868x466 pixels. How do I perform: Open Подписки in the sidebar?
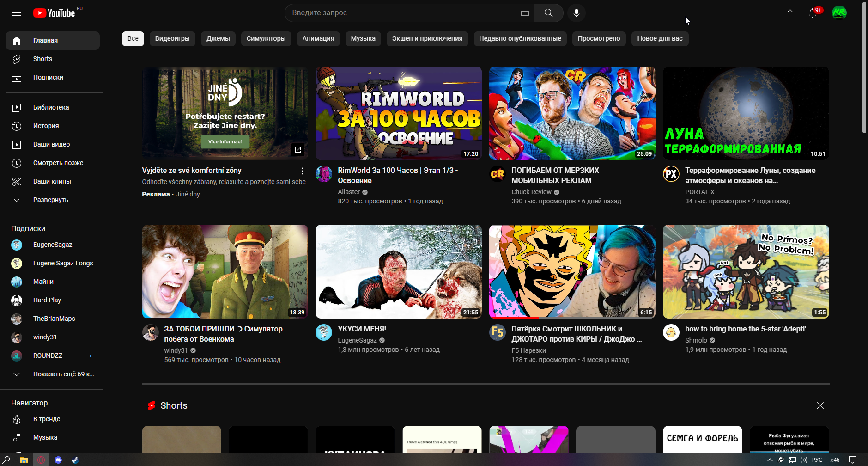[x=53, y=77]
